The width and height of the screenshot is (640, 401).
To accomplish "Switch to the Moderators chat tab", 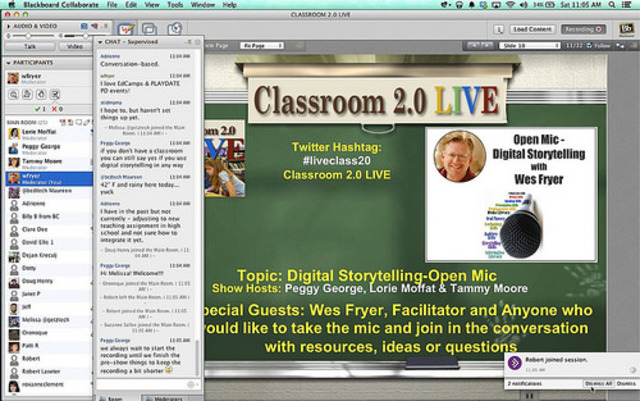I will click(167, 398).
